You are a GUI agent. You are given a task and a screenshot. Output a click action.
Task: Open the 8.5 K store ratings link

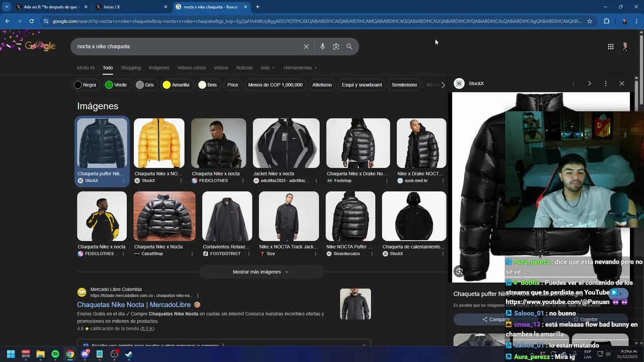click(147, 329)
